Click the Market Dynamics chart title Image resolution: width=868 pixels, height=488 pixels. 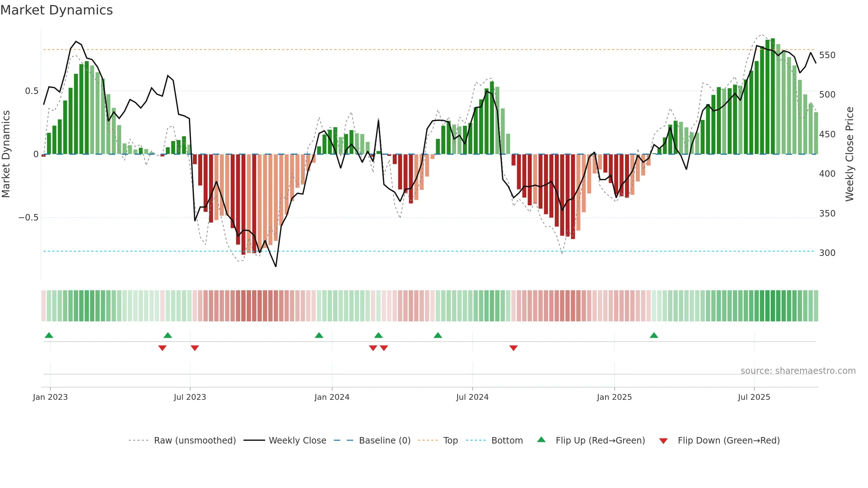(x=57, y=10)
